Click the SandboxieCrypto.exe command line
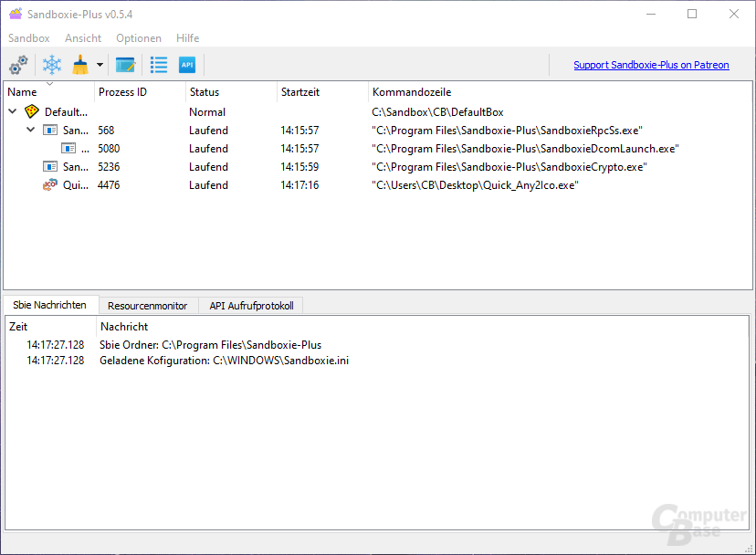This screenshot has width=756, height=555. (x=509, y=167)
